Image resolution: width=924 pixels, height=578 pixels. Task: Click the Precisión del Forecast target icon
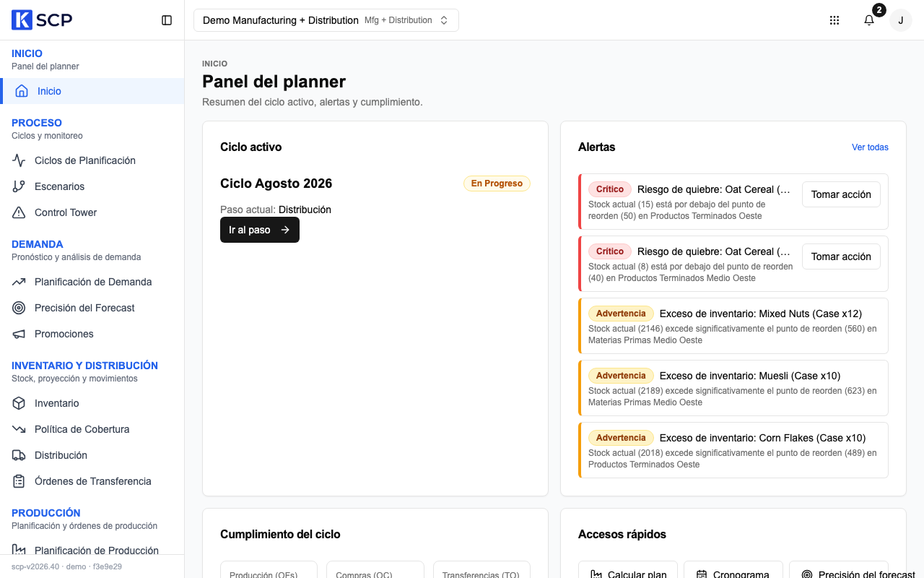coord(19,308)
